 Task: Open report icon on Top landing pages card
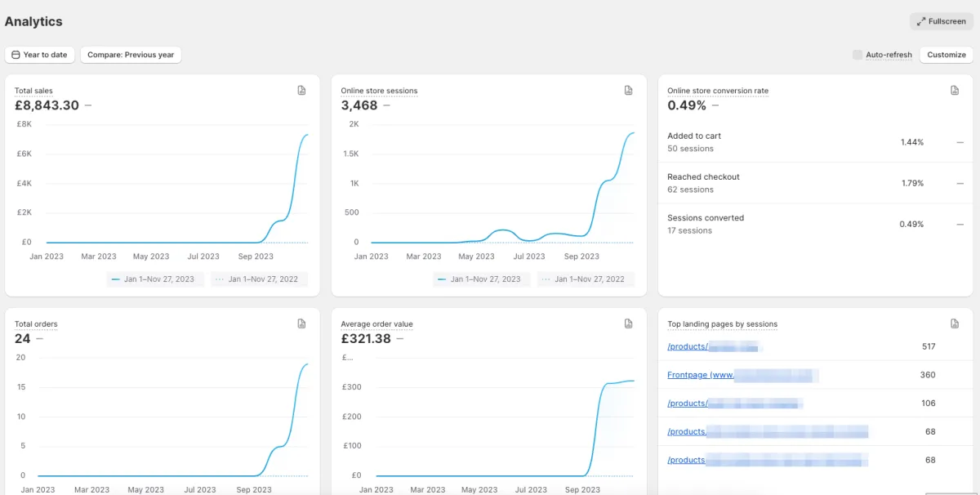955,323
